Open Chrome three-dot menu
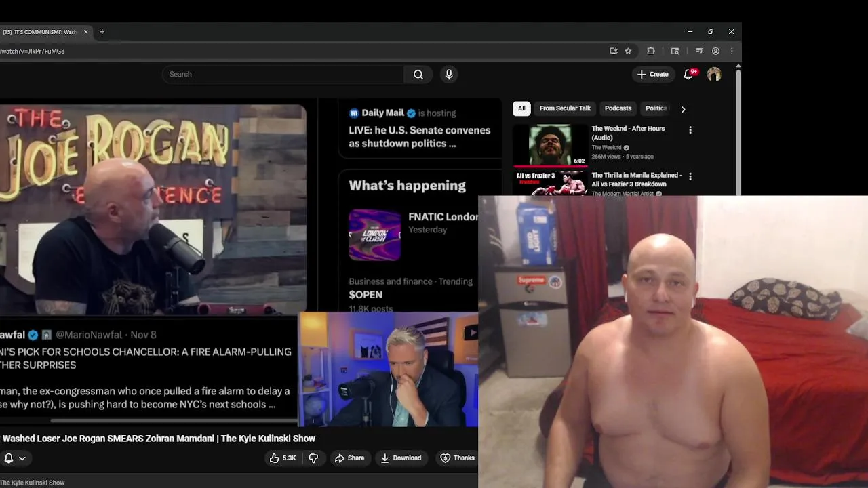This screenshot has width=868, height=488. [x=732, y=51]
